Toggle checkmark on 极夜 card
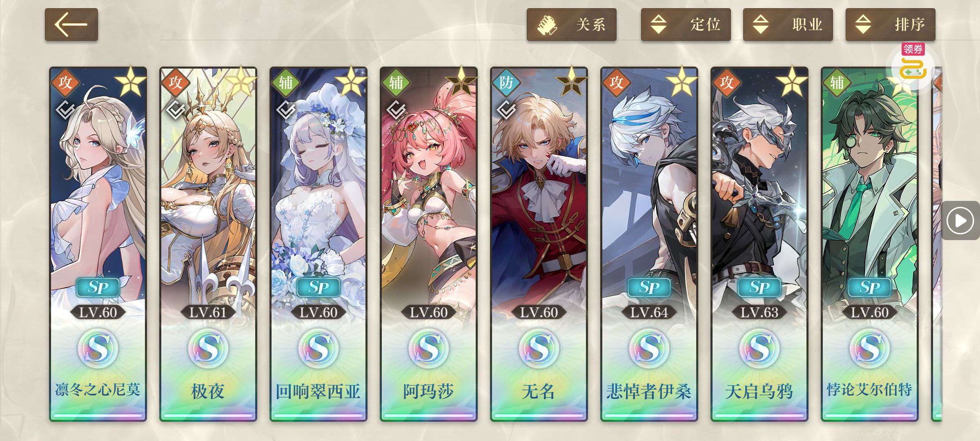980x441 pixels. [176, 109]
